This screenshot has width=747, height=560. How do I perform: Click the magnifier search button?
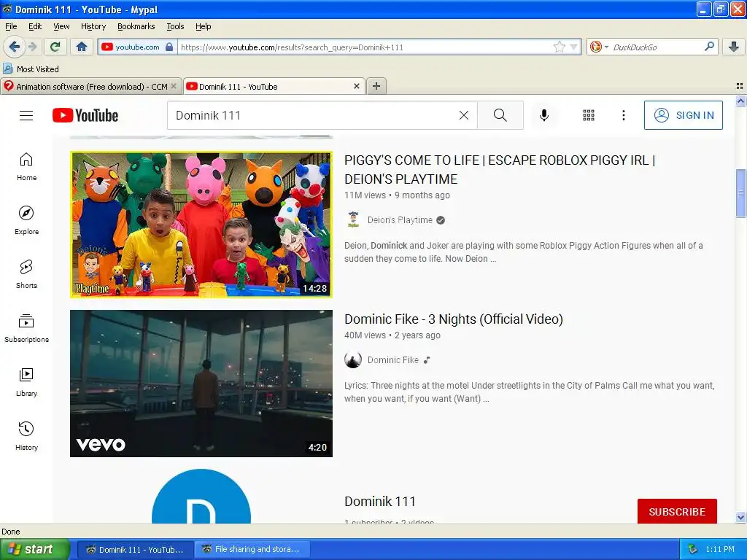(x=500, y=115)
